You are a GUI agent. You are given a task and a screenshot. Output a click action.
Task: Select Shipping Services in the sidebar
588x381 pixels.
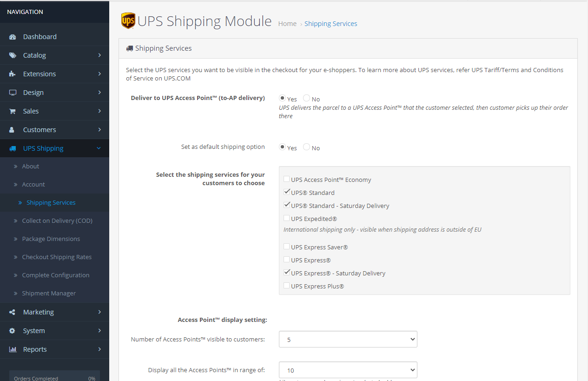coord(54,202)
